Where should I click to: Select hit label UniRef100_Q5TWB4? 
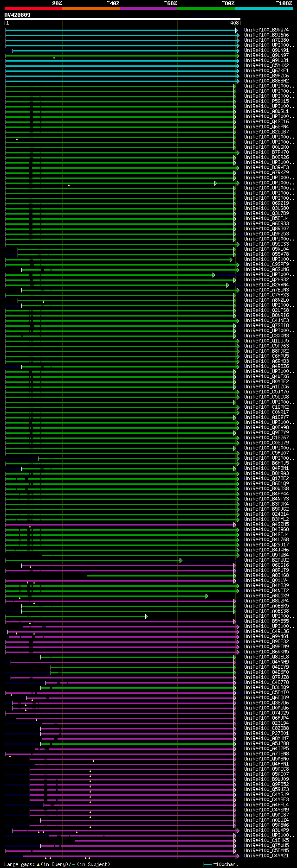[x=266, y=555]
